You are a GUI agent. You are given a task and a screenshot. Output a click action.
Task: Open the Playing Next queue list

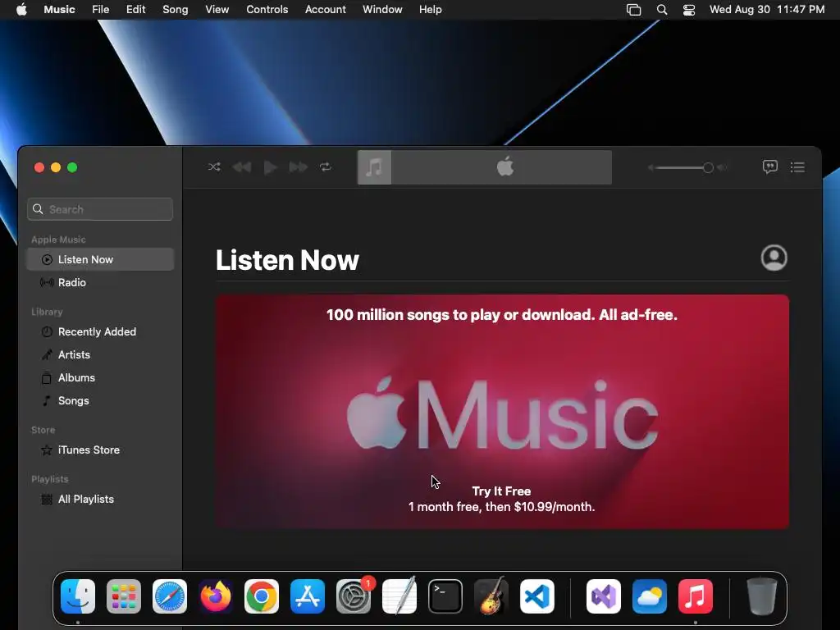point(797,167)
